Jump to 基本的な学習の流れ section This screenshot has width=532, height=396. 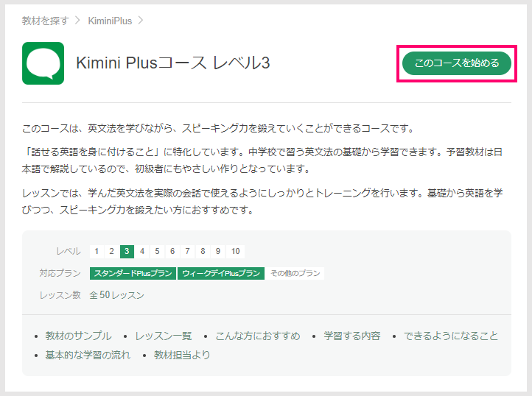coord(88,355)
